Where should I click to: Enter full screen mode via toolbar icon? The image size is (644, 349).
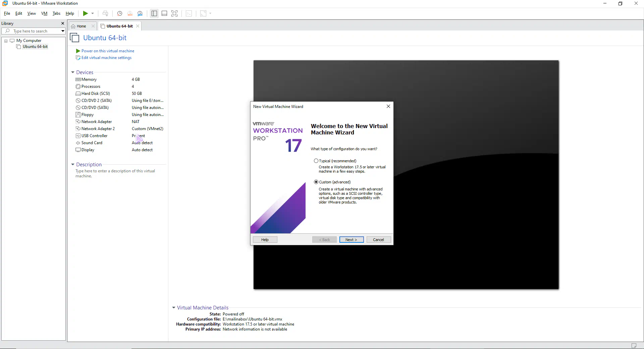(x=174, y=13)
